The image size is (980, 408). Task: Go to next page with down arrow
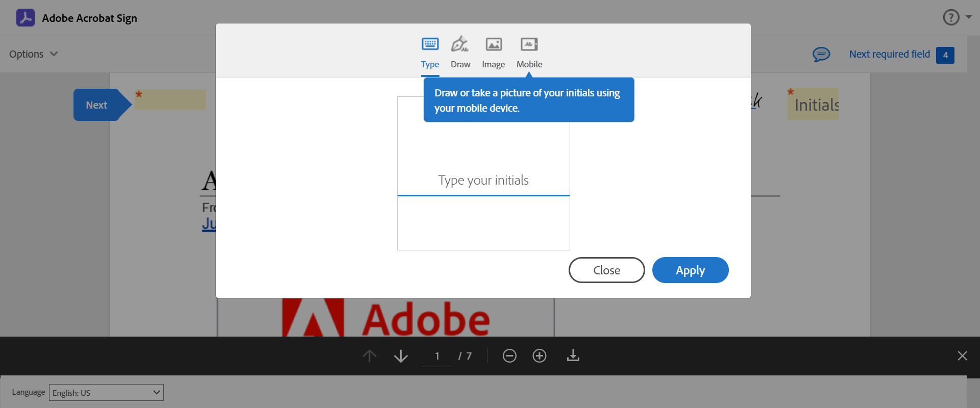click(401, 355)
